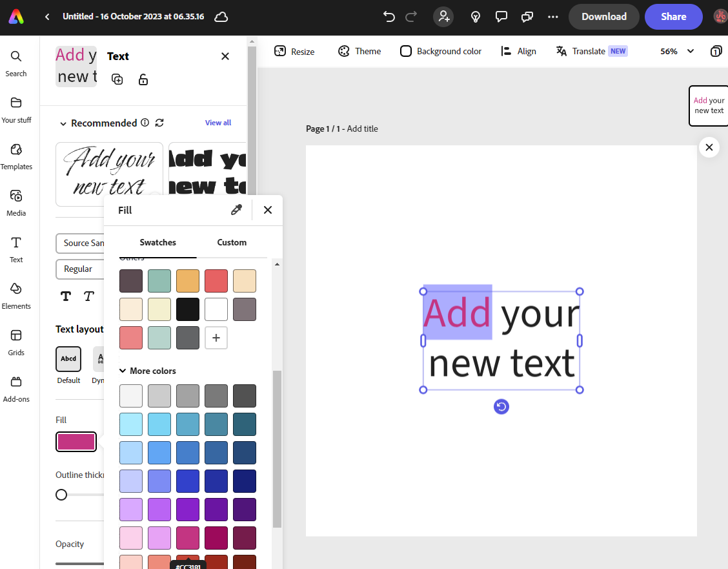Collapse the Recommended section chevron

[63, 123]
